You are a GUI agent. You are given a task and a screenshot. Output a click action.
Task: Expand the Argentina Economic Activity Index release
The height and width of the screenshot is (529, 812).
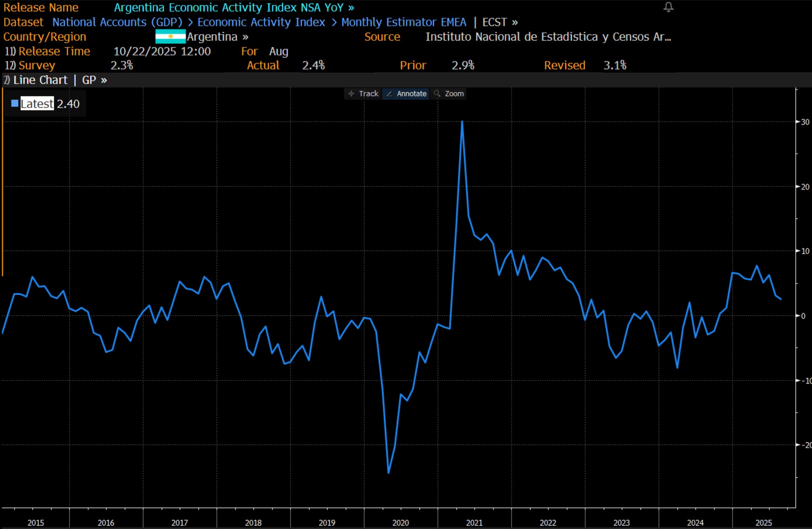click(x=234, y=7)
